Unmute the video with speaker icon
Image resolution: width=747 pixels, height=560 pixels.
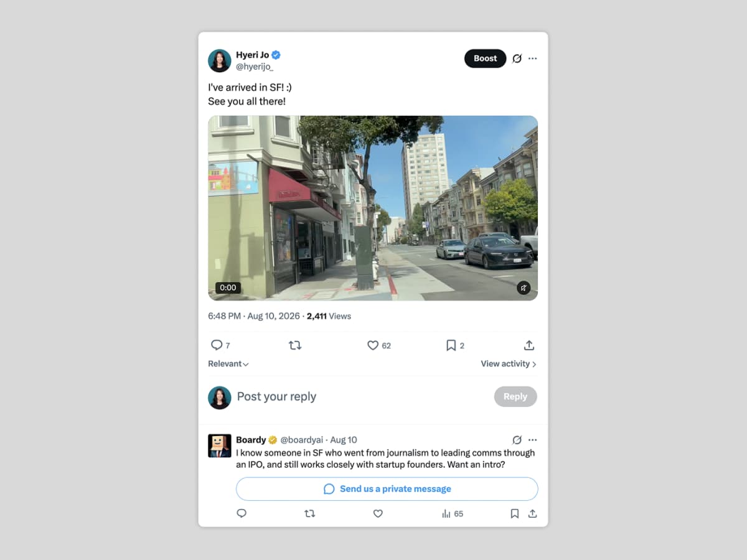click(524, 288)
